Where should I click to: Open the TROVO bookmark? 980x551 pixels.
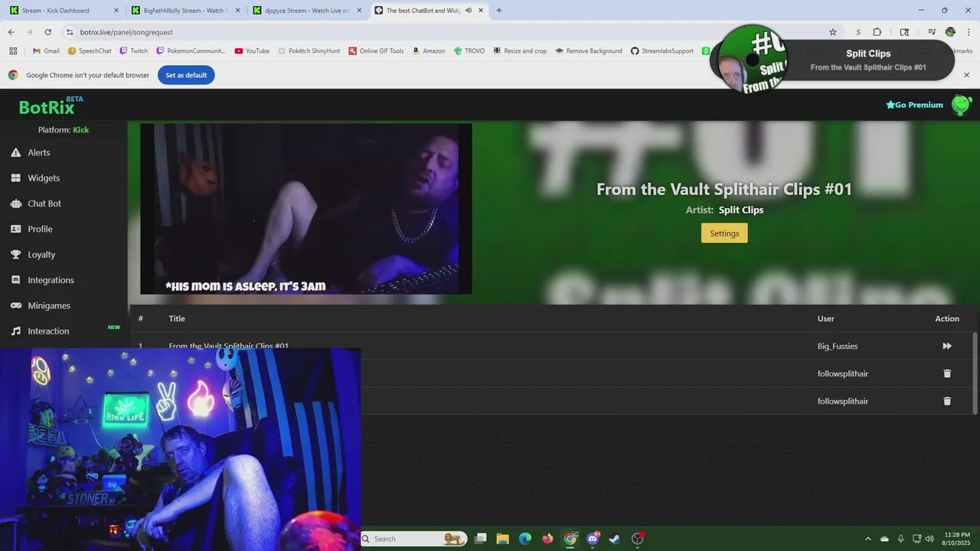(469, 51)
